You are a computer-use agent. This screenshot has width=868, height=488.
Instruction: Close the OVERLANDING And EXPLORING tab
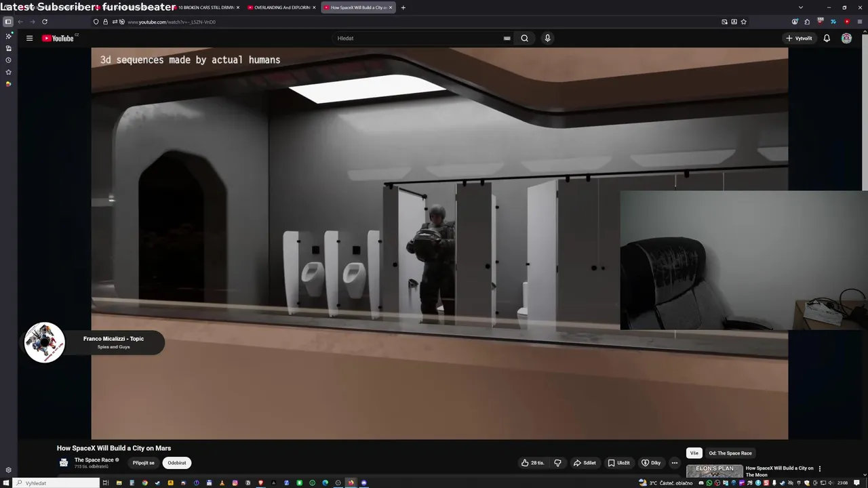tap(314, 7)
